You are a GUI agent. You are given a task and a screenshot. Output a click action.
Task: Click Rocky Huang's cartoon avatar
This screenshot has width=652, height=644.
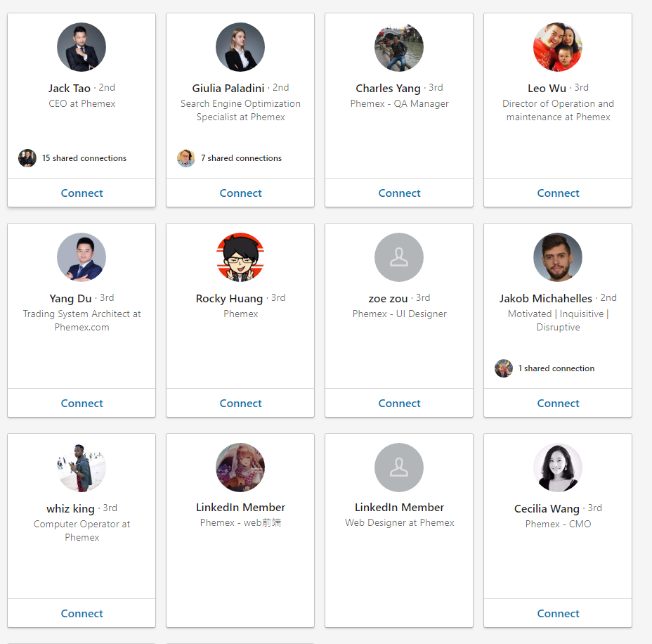click(x=240, y=257)
